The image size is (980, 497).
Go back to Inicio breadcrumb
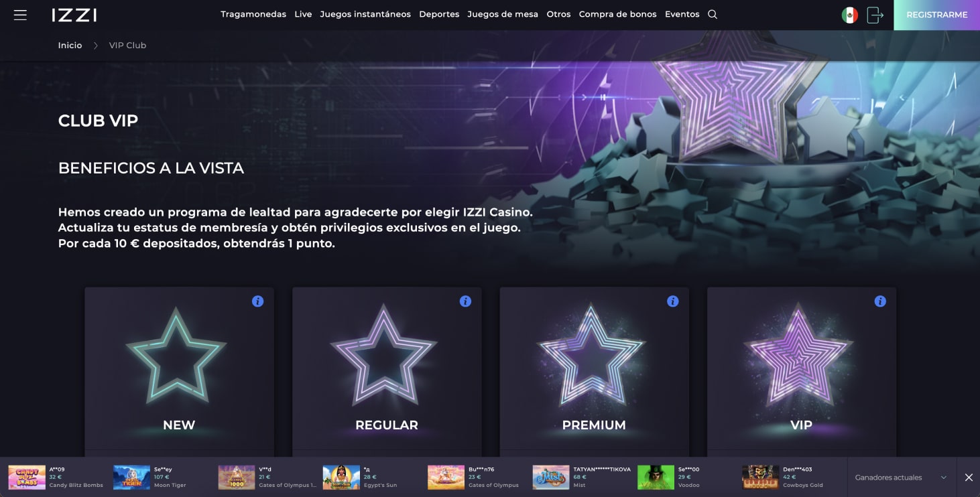[70, 46]
